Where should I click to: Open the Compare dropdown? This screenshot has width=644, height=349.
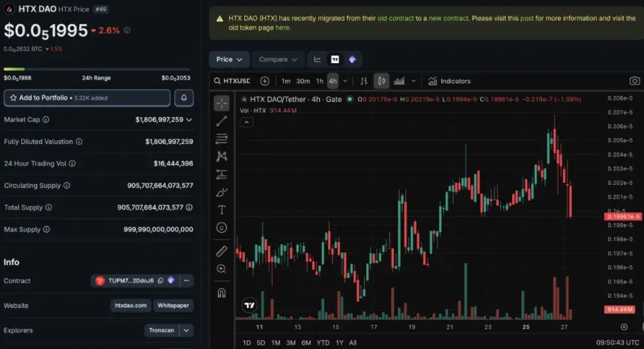278,59
